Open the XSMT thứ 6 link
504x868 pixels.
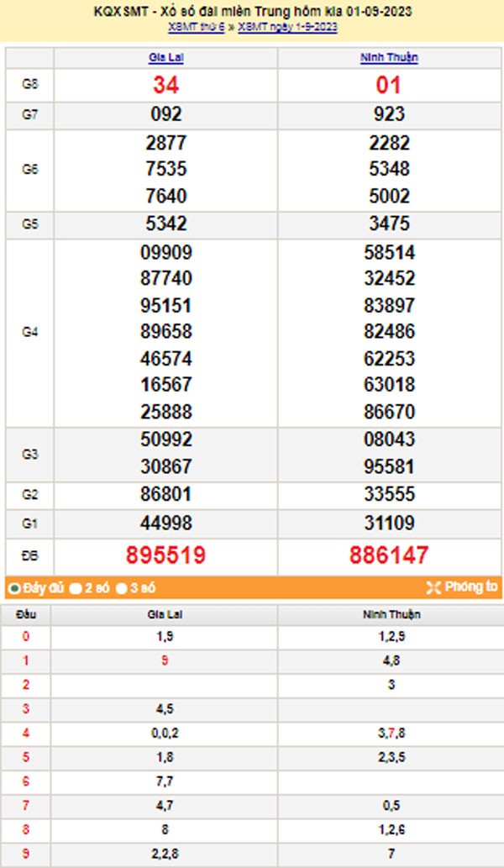[196, 28]
